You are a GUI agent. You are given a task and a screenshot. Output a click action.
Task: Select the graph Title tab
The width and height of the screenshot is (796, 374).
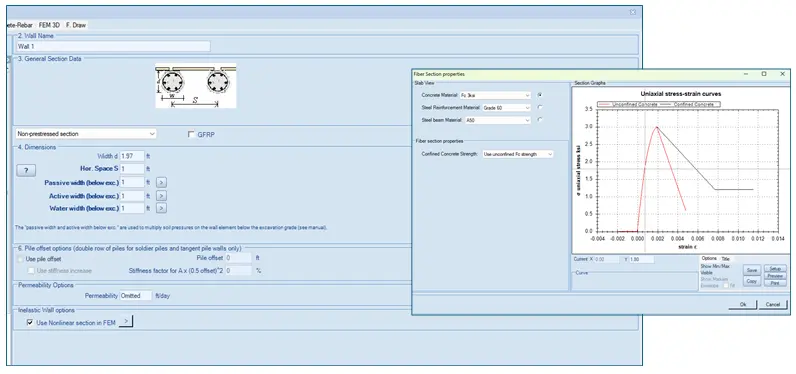click(x=725, y=259)
